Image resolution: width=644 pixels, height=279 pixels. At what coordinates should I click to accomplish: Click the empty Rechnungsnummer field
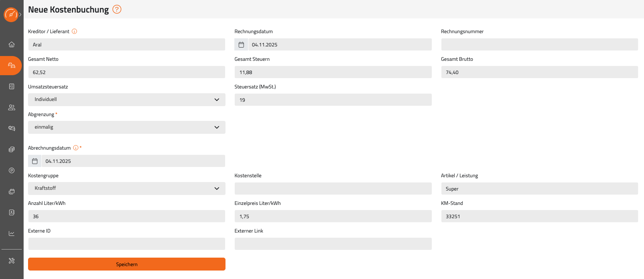click(x=539, y=45)
